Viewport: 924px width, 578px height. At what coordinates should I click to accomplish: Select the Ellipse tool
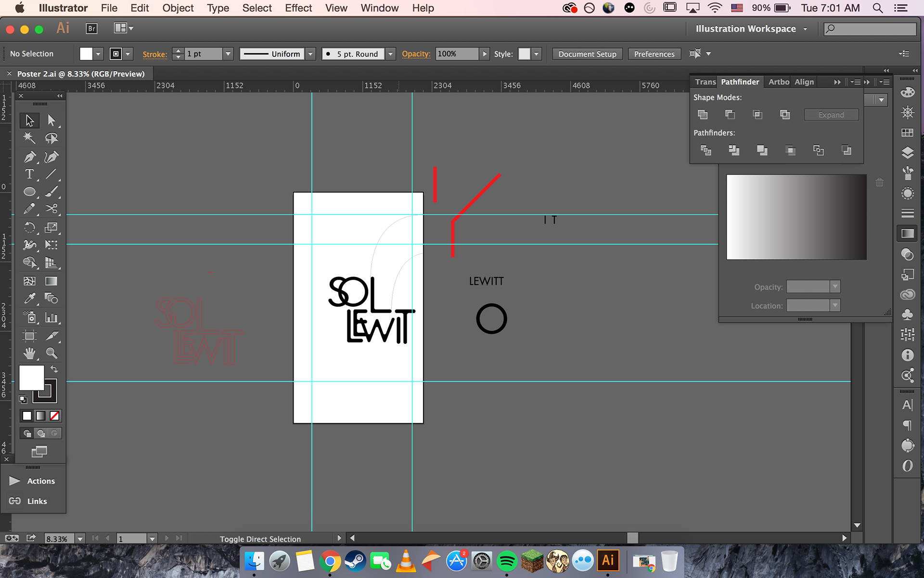click(x=29, y=192)
